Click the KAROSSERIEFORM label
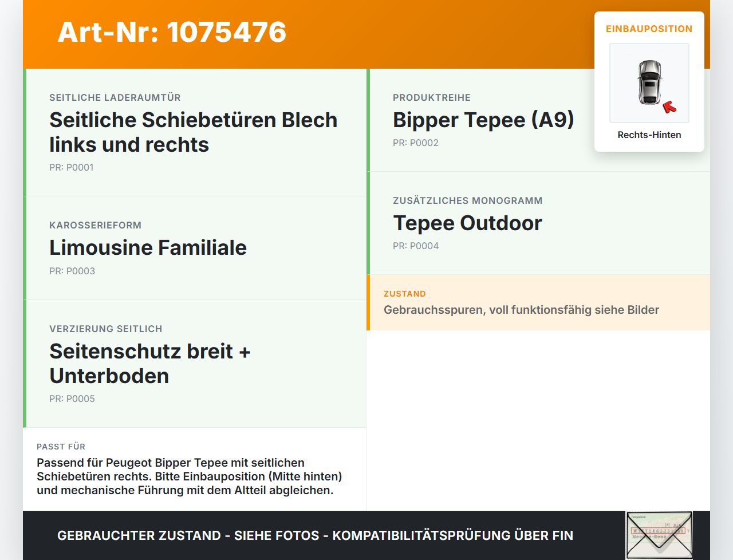 95,225
